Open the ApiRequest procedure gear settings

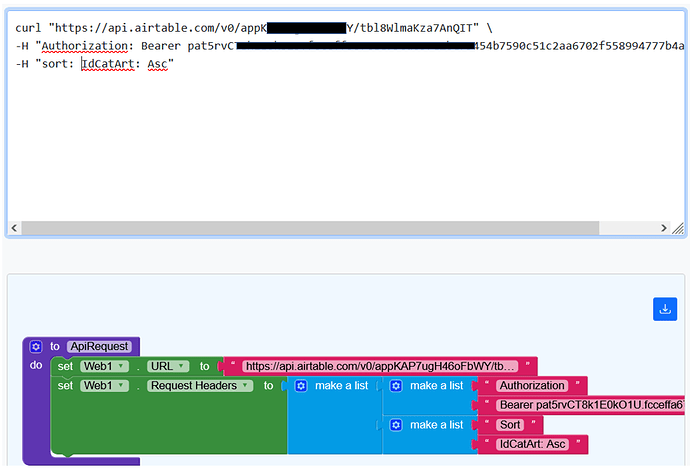point(36,346)
